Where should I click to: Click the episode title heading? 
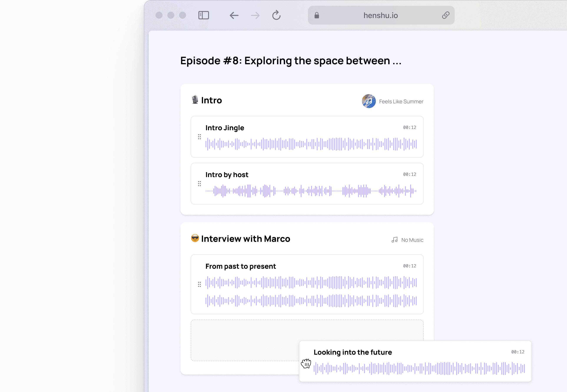click(291, 61)
